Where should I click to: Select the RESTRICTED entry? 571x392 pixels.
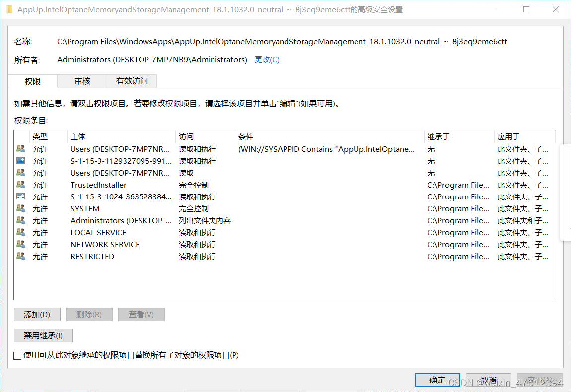point(285,256)
